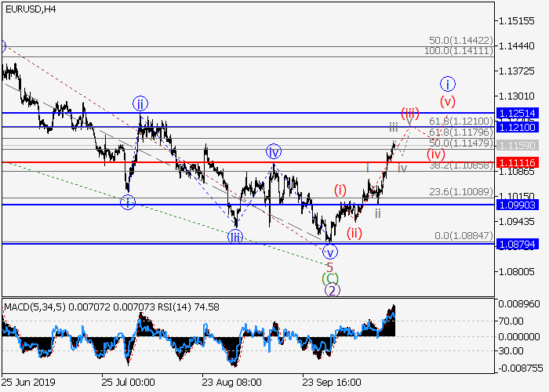
Task: Click the red (iv) wave label
Action: [x=435, y=154]
